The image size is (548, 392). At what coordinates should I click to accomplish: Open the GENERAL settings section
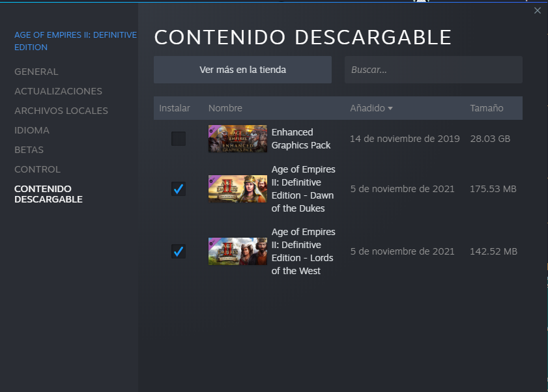[36, 72]
